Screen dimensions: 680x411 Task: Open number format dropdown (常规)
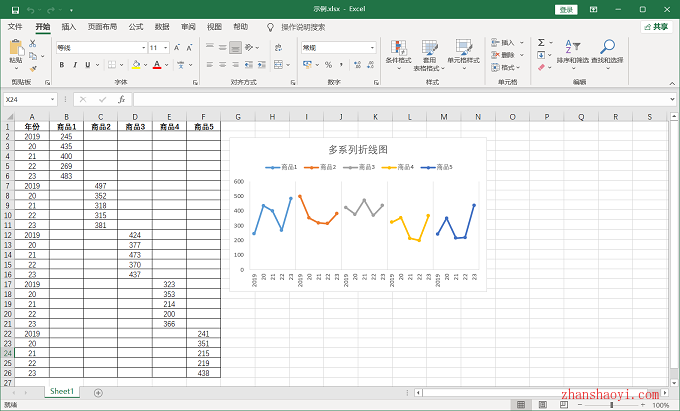tap(373, 48)
